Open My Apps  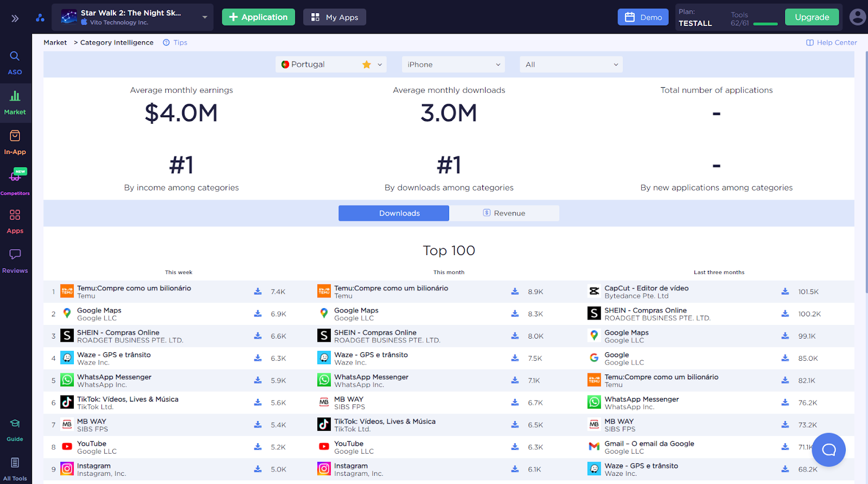335,17
